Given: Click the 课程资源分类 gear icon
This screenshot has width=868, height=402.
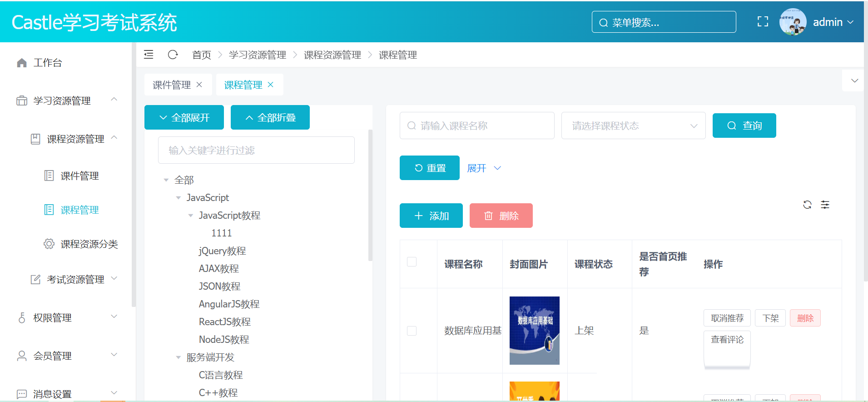Looking at the screenshot, I should pyautogui.click(x=49, y=244).
